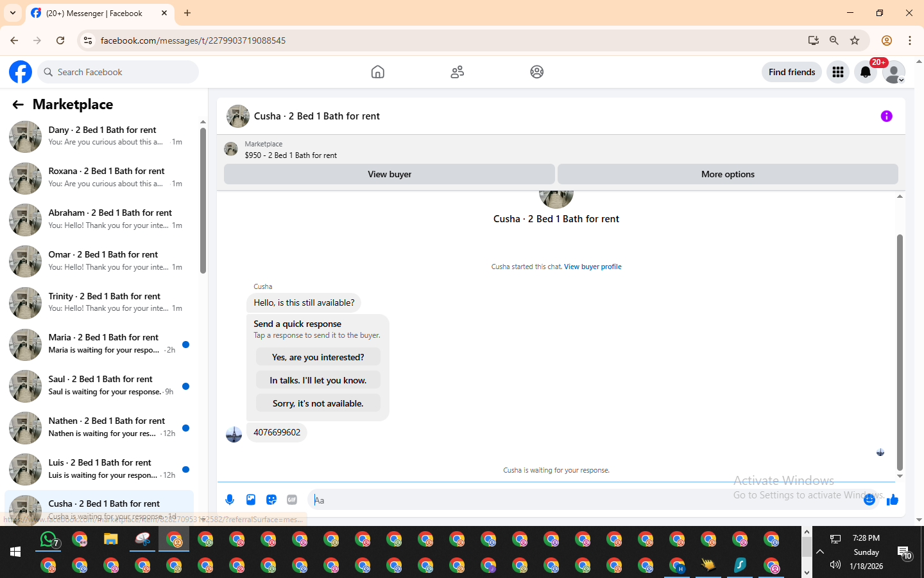Open the volume control in the tray
924x578 pixels.
pos(835,565)
